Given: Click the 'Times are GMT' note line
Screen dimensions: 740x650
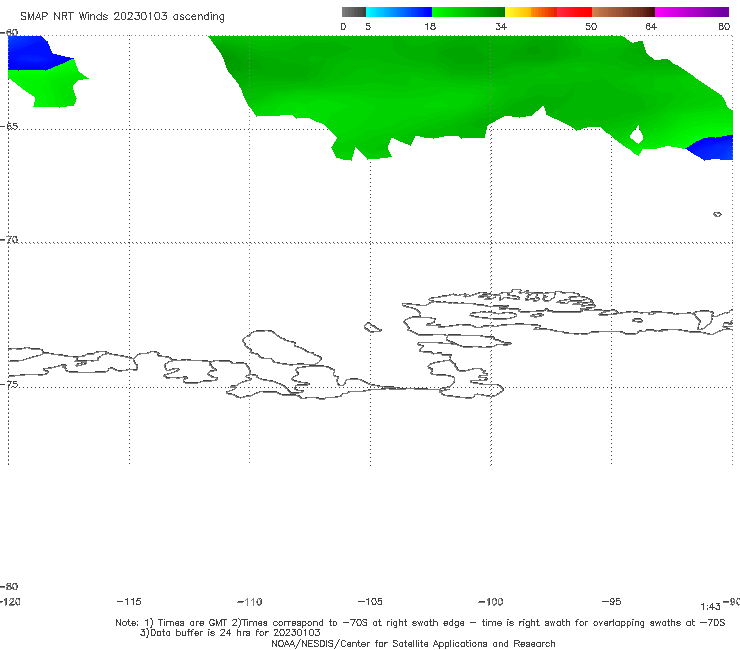Looking at the screenshot, I should coord(420,623).
